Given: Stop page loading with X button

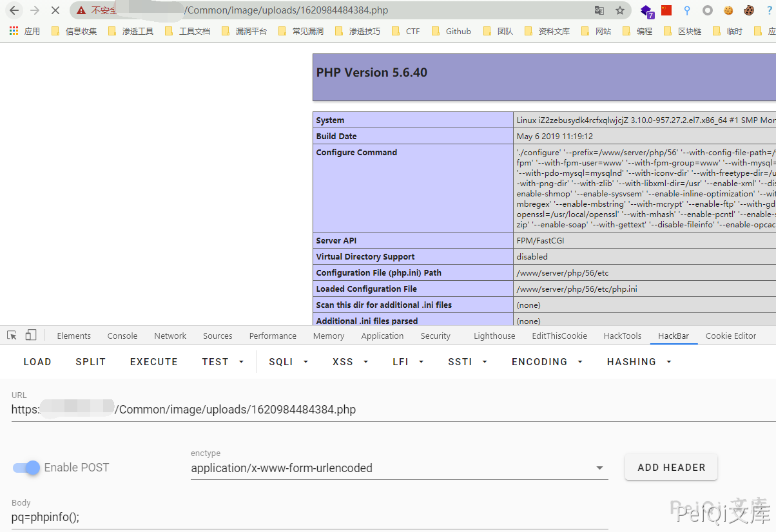Looking at the screenshot, I should point(55,10).
